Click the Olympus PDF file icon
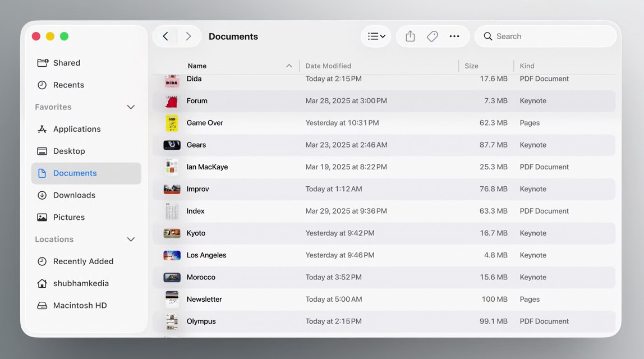644x359 pixels. pos(172,321)
